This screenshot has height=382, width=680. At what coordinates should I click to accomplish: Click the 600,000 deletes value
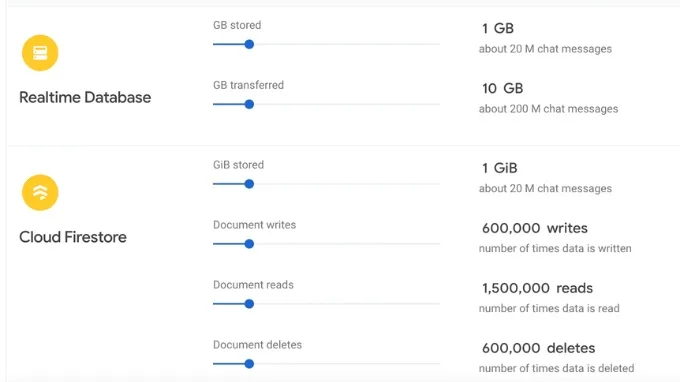point(538,348)
